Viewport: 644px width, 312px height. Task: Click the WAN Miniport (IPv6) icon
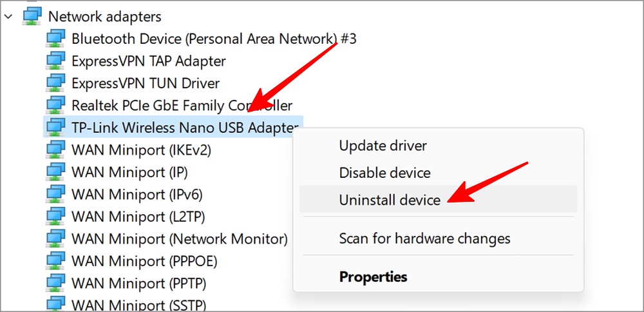[56, 195]
